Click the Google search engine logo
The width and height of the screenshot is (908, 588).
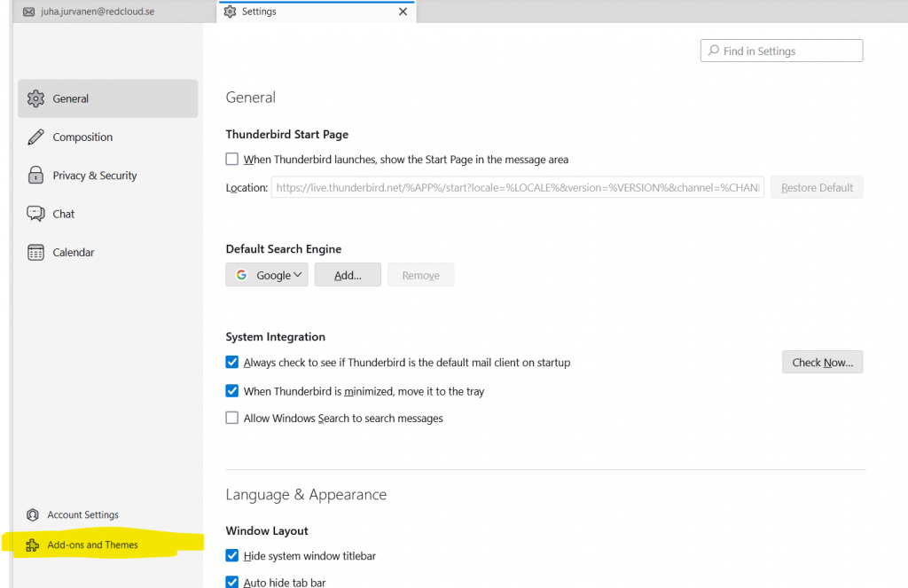[240, 275]
